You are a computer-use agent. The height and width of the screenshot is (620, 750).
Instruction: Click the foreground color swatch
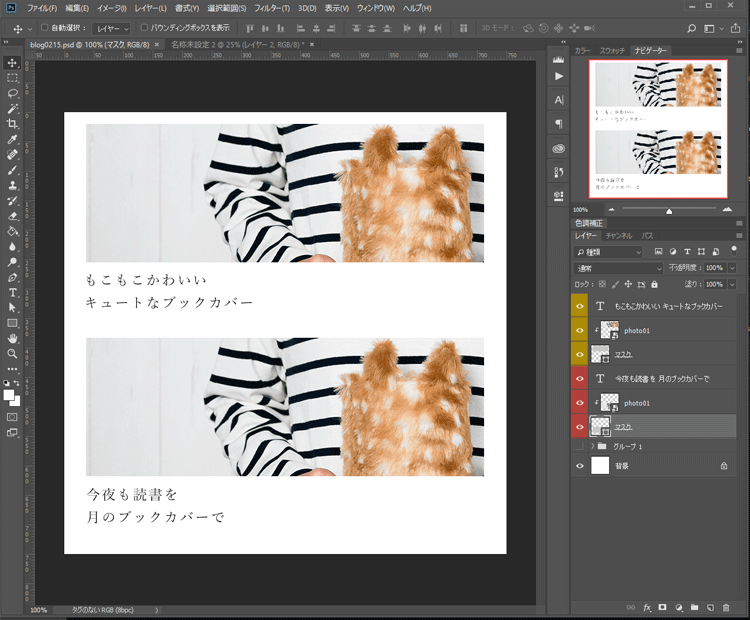[9, 395]
